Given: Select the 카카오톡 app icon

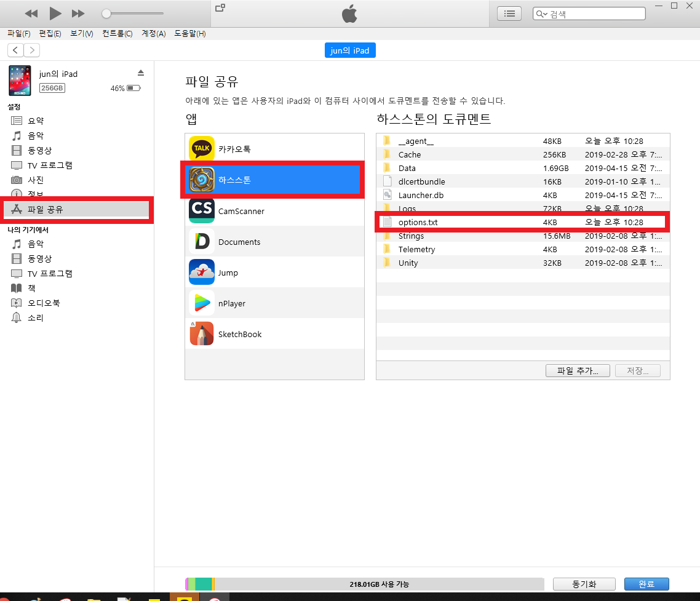Looking at the screenshot, I should click(202, 148).
